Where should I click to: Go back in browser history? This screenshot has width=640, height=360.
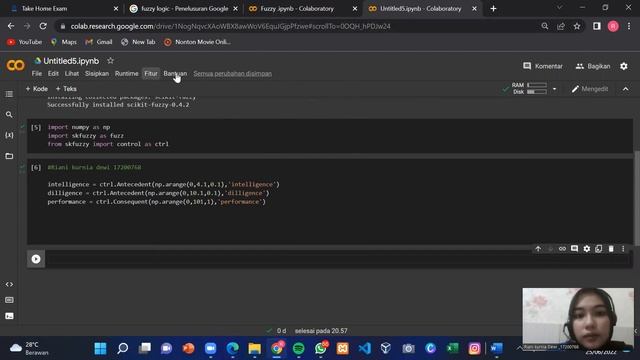11,26
